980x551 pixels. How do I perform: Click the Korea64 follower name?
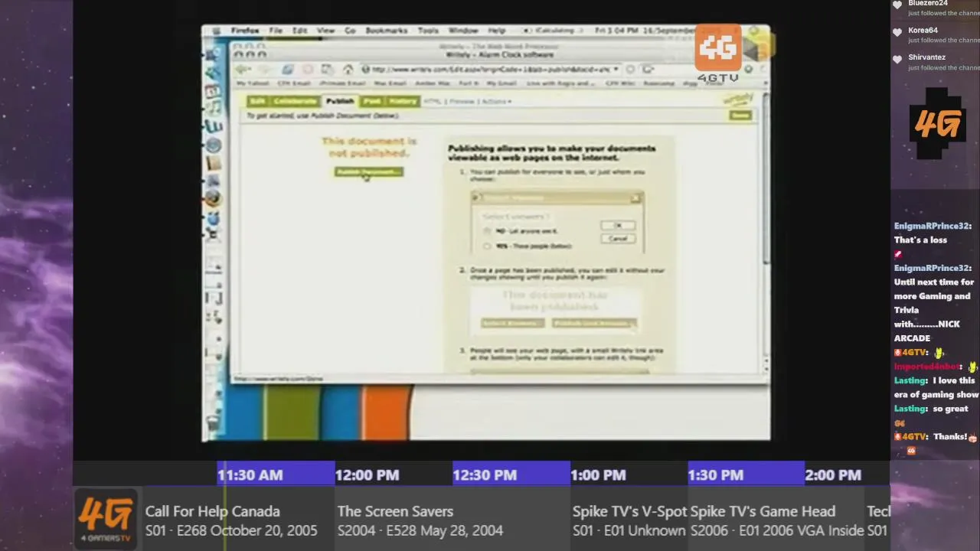tap(923, 31)
